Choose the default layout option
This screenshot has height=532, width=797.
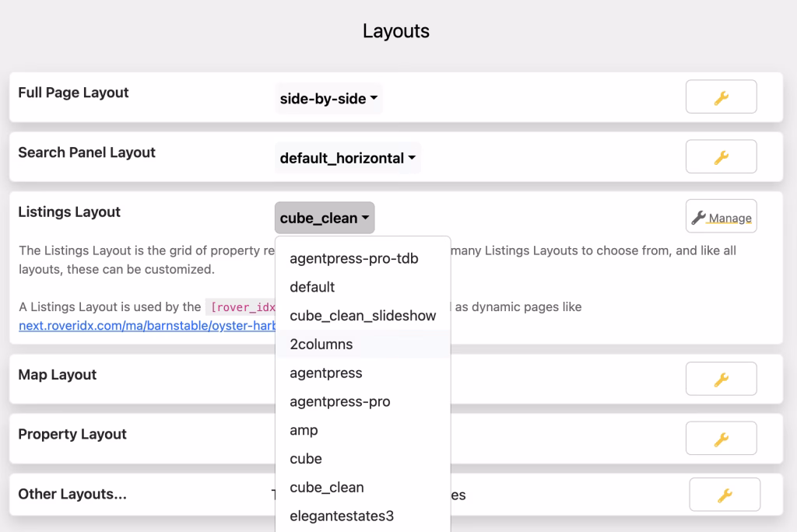(312, 287)
